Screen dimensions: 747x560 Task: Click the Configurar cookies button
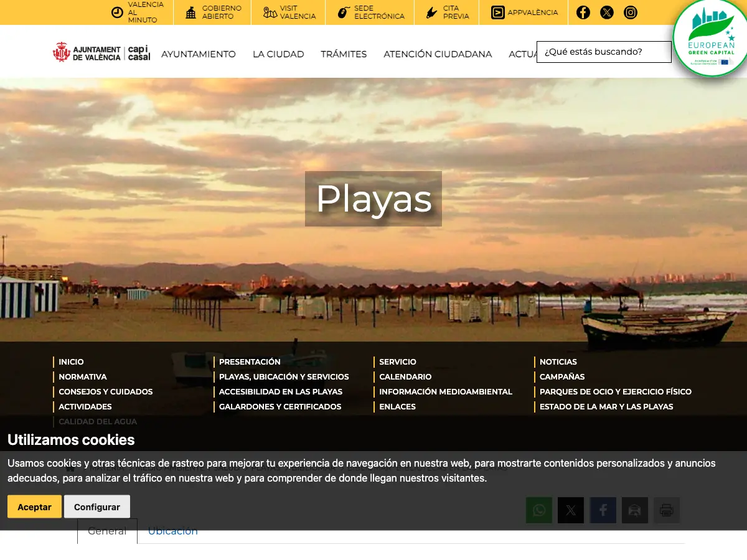pyautogui.click(x=97, y=506)
